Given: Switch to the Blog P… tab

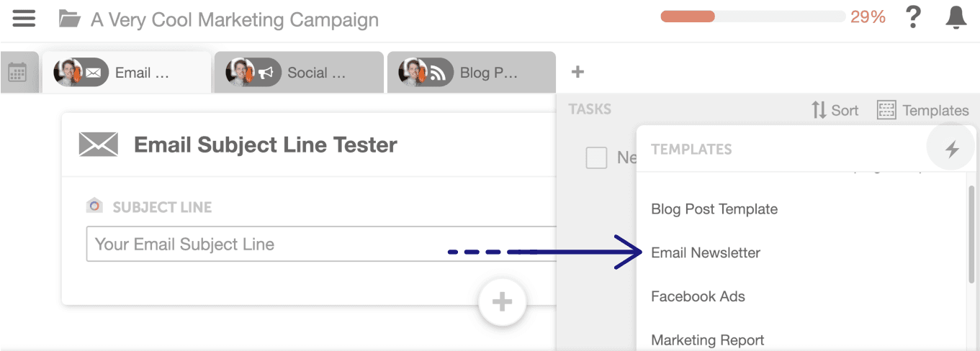Looking at the screenshot, I should pos(472,72).
